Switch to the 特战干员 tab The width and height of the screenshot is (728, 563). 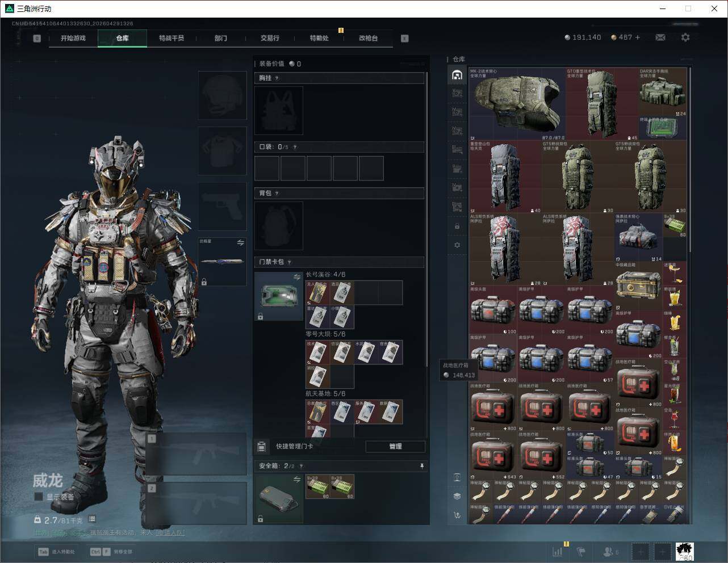click(171, 38)
